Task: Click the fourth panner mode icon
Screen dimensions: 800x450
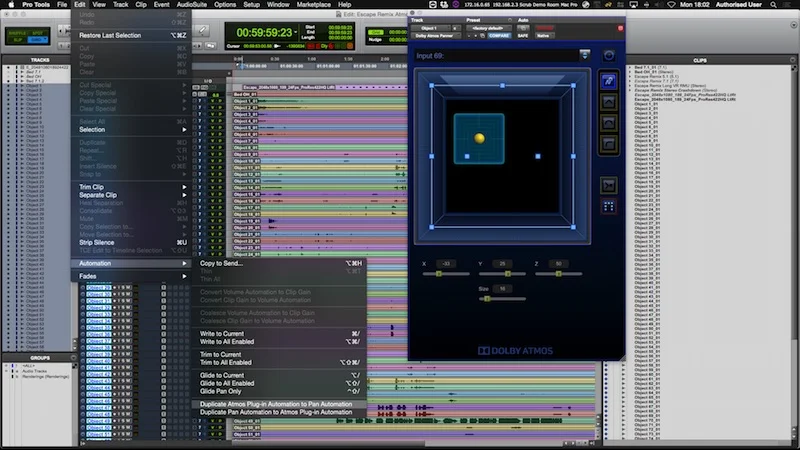Action: click(608, 144)
